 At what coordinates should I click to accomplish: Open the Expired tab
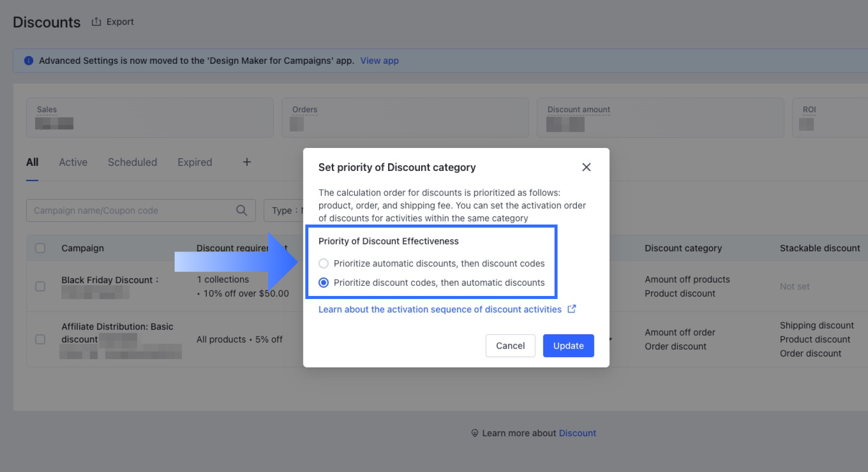tap(195, 162)
